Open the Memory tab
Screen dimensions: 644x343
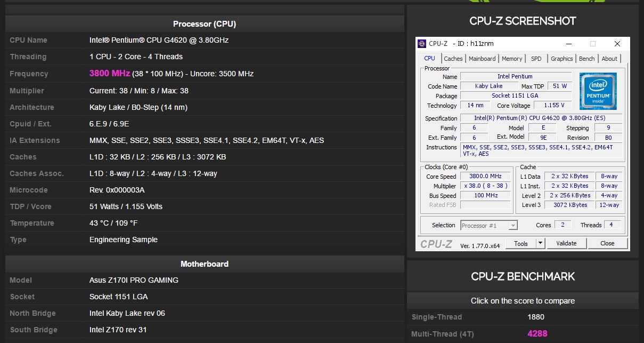point(512,59)
